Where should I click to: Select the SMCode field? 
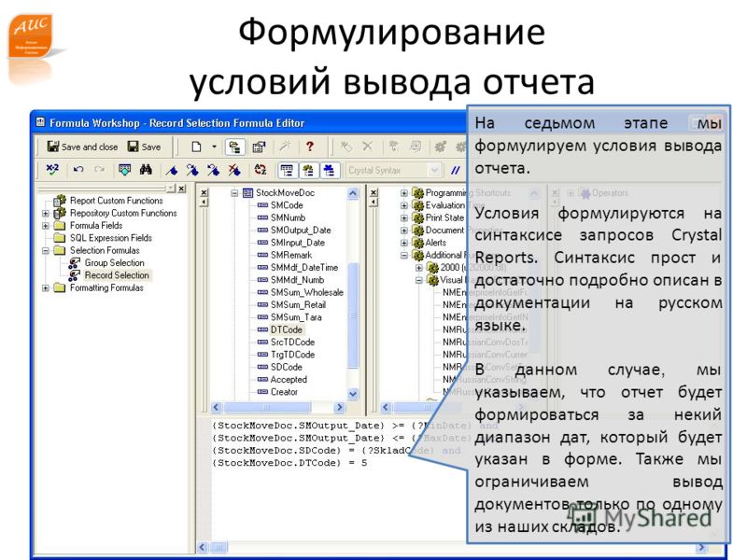click(287, 205)
